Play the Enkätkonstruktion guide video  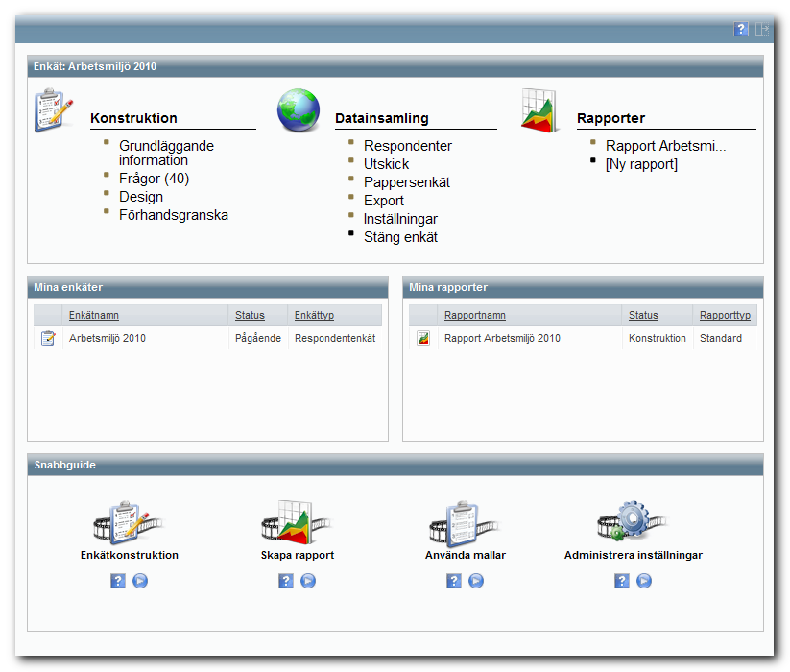(x=140, y=581)
